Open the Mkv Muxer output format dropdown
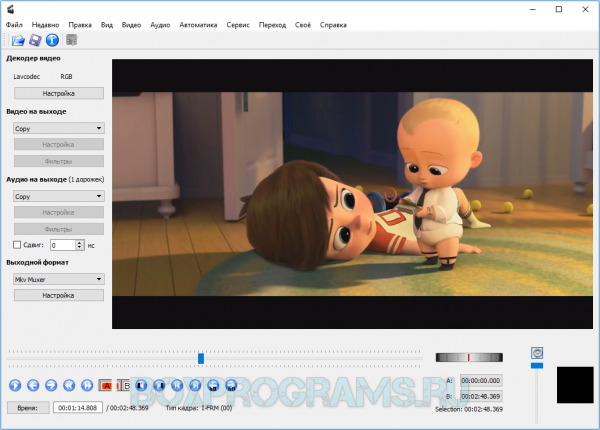 [59, 279]
